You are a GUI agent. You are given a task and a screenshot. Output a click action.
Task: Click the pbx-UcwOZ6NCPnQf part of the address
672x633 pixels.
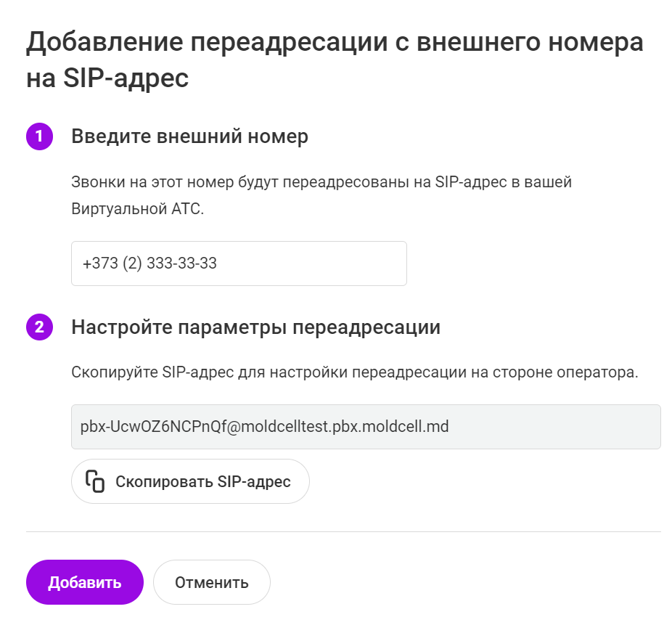(x=153, y=427)
